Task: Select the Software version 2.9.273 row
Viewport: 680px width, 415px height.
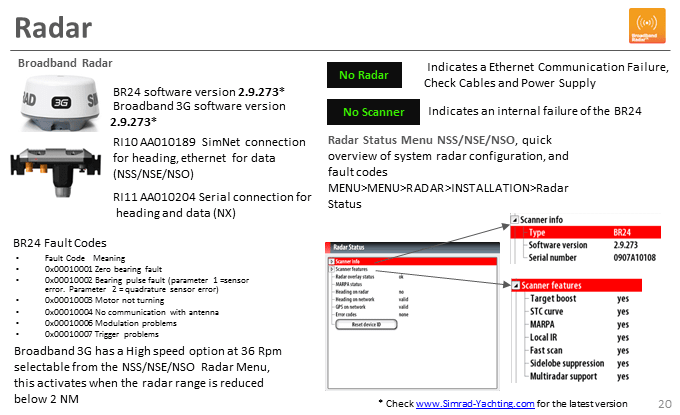Action: pos(585,245)
